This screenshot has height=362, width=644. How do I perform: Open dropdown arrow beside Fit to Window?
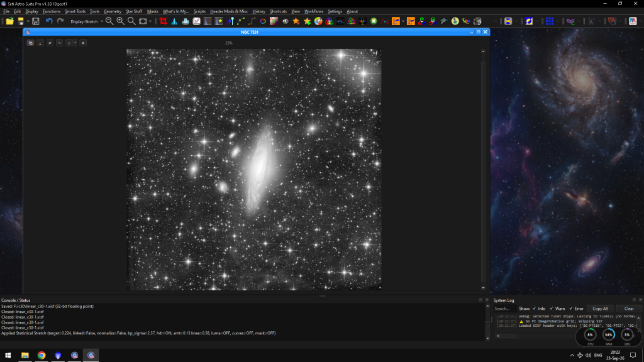pos(150,21)
